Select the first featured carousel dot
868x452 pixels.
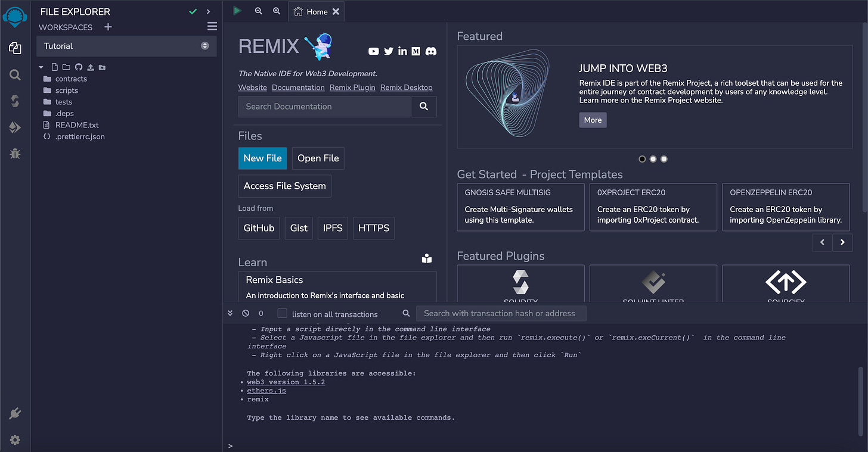pos(642,159)
